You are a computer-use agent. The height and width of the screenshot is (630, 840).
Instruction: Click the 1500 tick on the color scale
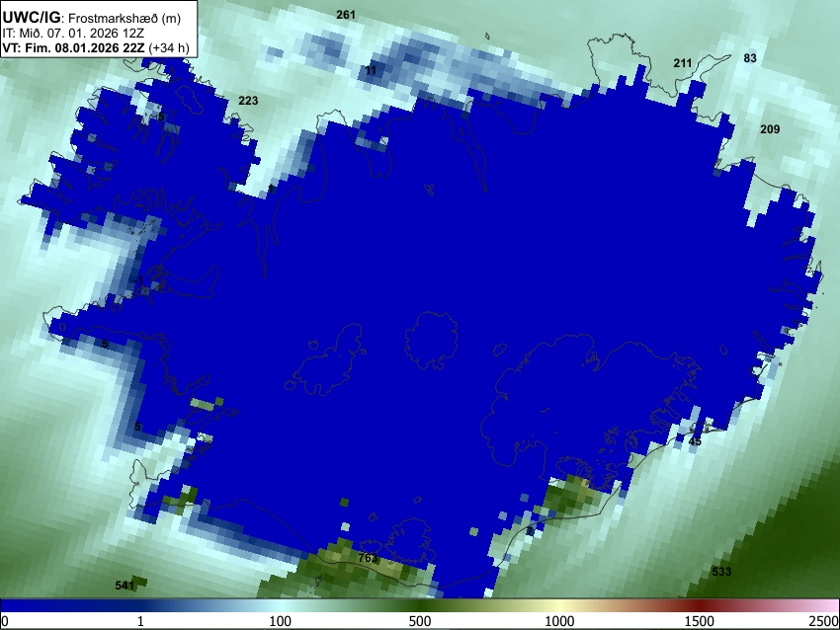coord(700,621)
